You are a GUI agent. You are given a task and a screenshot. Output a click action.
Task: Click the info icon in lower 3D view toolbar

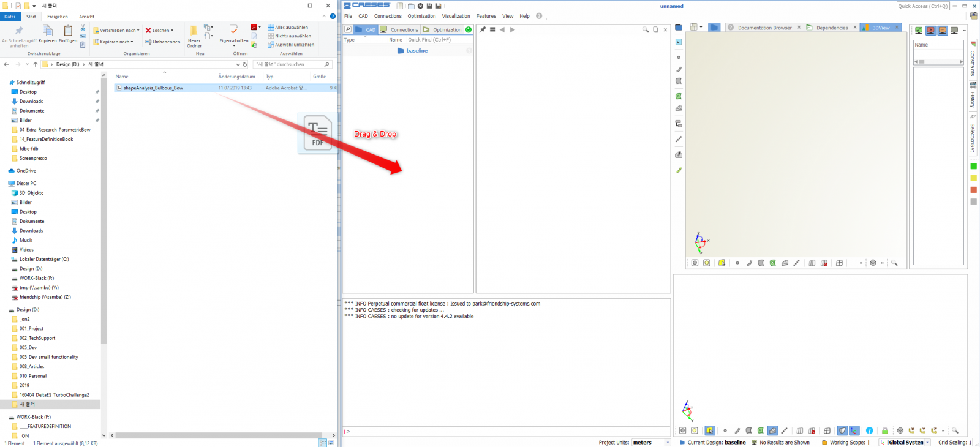point(869,430)
